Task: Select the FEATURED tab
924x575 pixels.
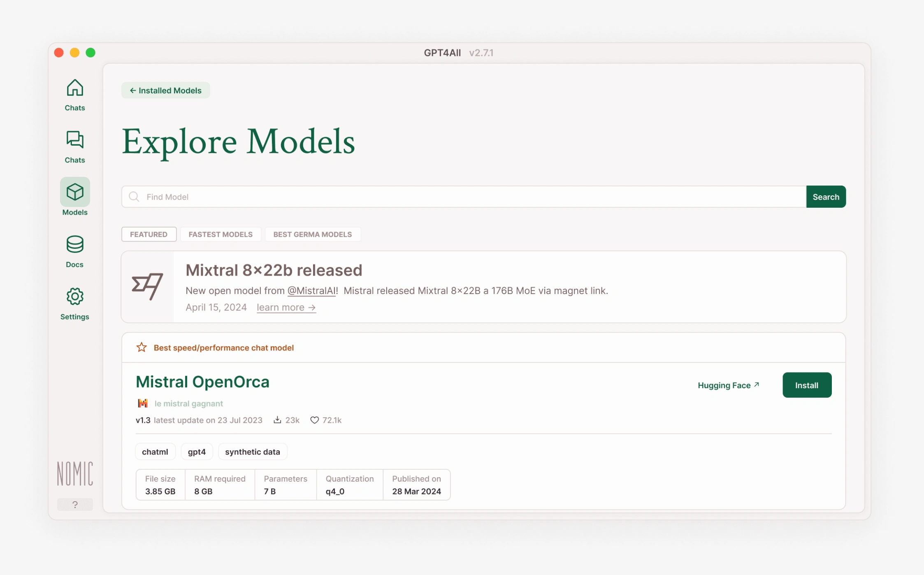Action: [x=149, y=234]
